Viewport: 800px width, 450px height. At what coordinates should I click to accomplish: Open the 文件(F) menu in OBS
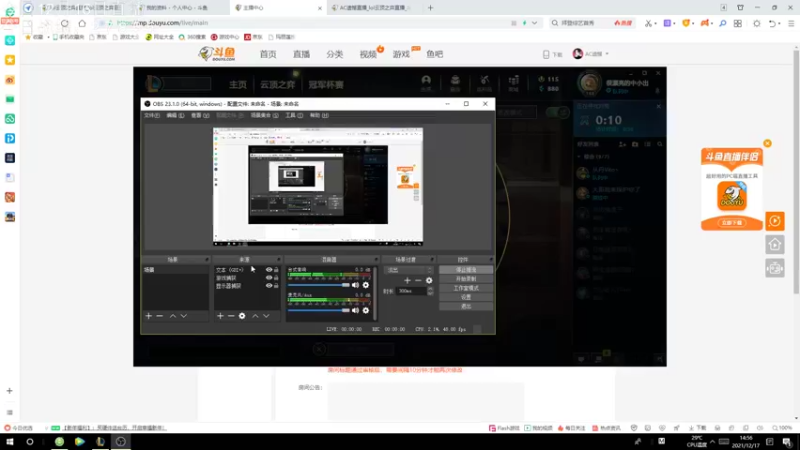click(152, 115)
